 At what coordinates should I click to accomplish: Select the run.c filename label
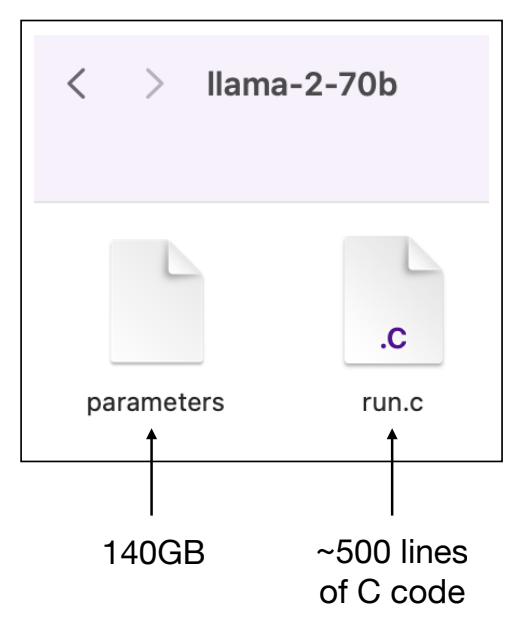[393, 403]
